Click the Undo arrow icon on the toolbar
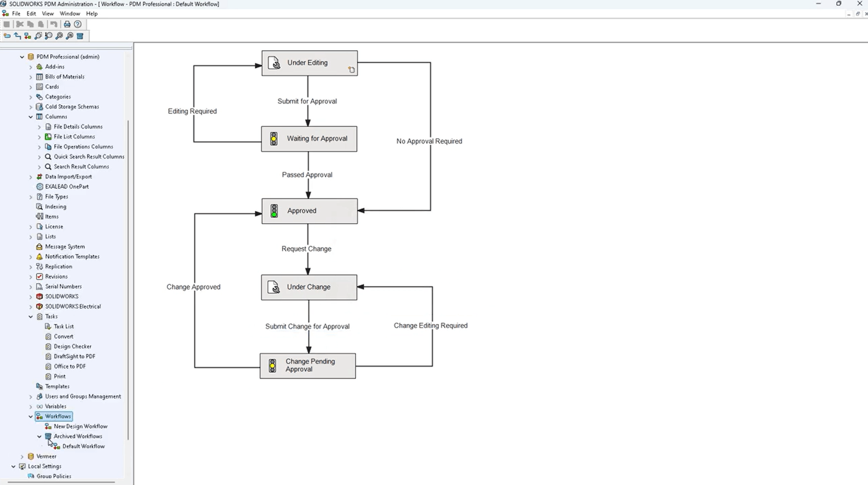 [x=53, y=24]
